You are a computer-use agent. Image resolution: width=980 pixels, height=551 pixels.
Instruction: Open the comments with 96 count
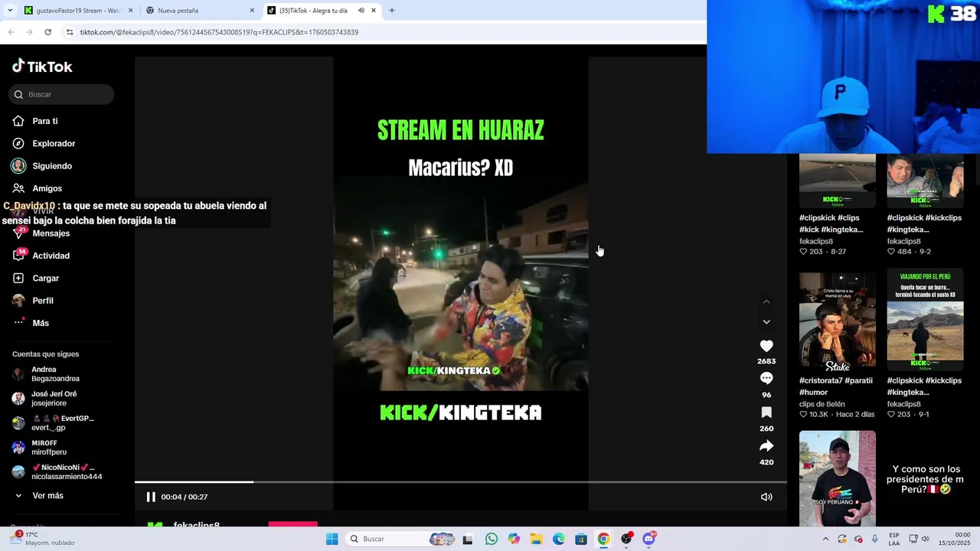(x=766, y=378)
